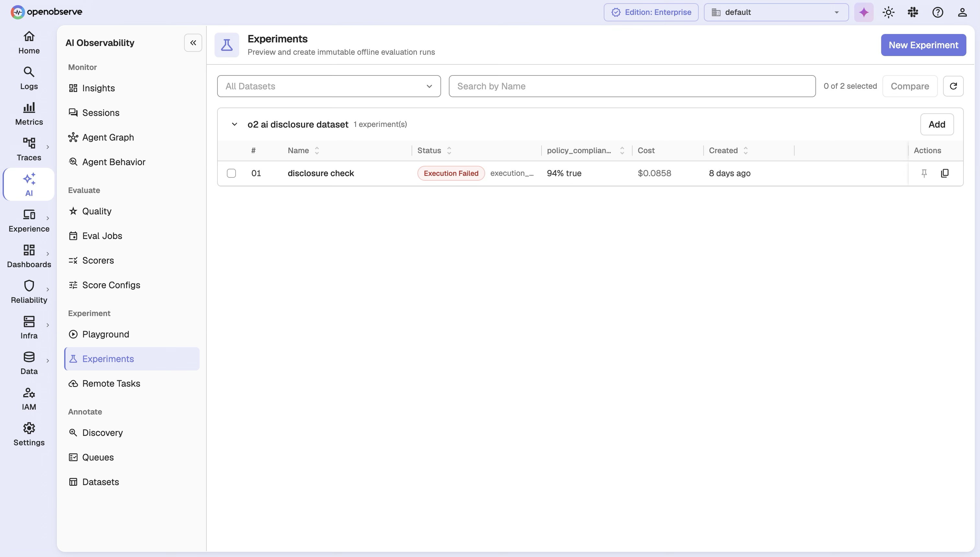The width and height of the screenshot is (980, 557).
Task: Open Remote Tasks in the sidebar
Action: tap(132, 383)
